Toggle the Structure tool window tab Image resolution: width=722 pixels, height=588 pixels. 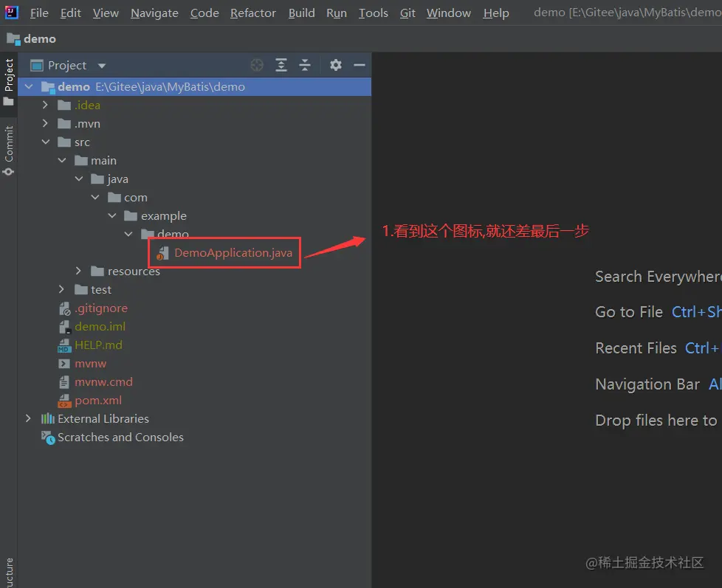9,573
